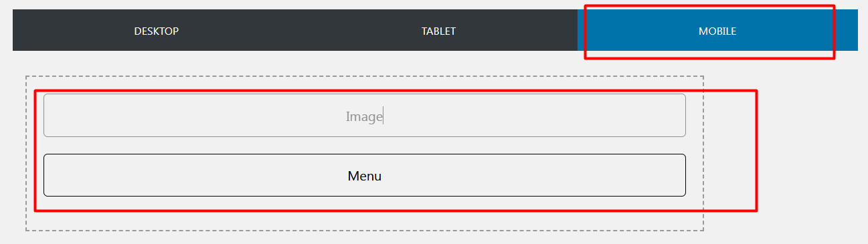Click empty space below Menu block in row

(365, 214)
